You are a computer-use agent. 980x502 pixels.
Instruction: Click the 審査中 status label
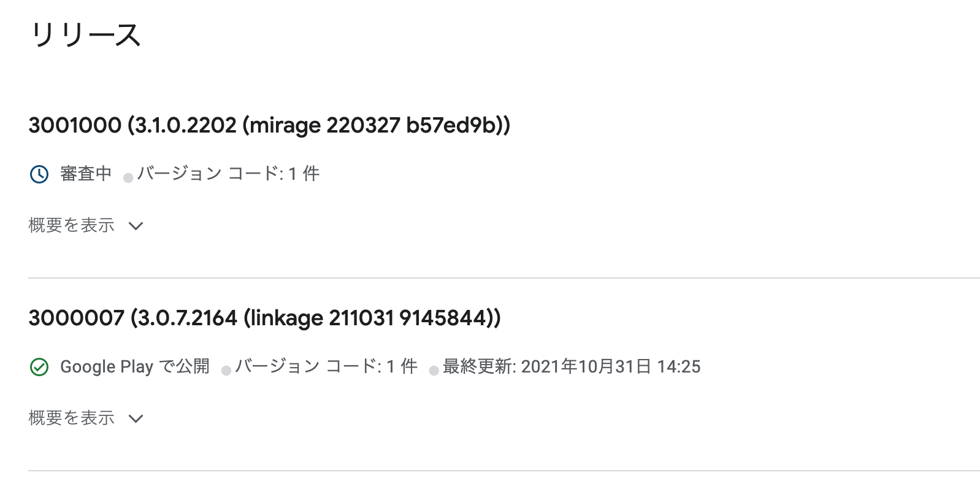point(86,174)
